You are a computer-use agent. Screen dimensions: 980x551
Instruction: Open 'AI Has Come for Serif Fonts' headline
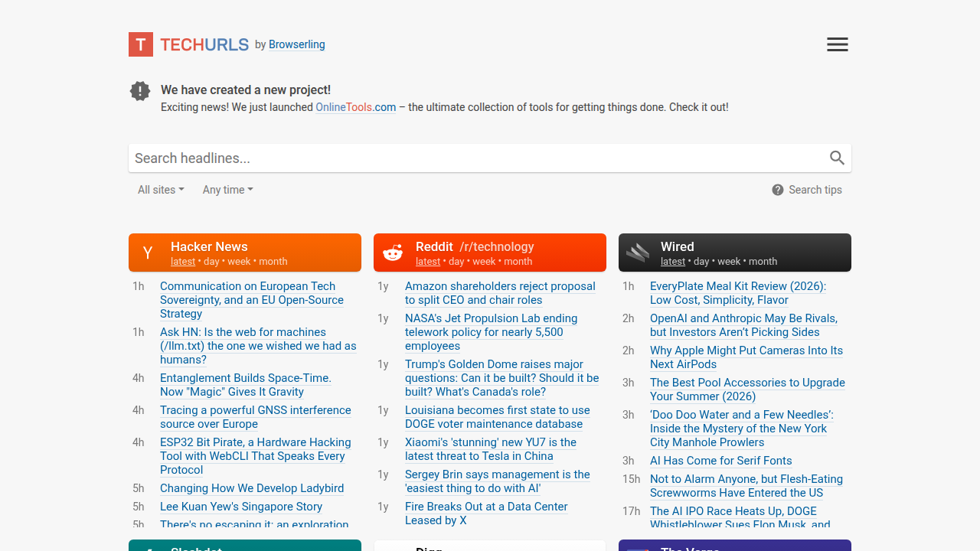pos(721,461)
